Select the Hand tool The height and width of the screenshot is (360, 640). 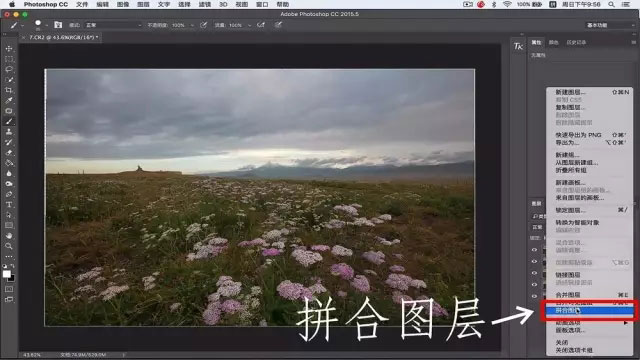pos(9,236)
